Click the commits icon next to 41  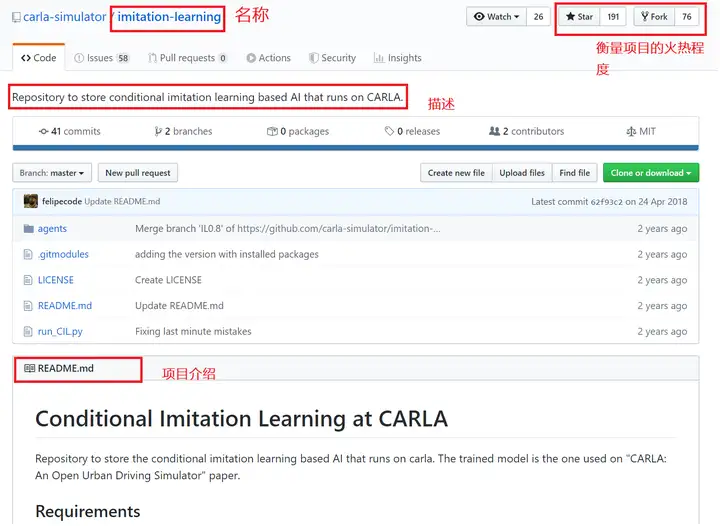[44, 131]
